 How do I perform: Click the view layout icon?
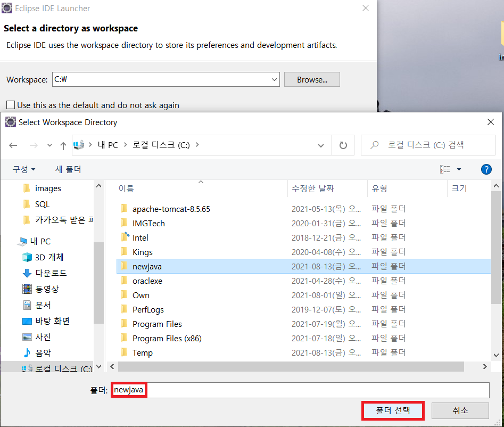[x=445, y=169]
